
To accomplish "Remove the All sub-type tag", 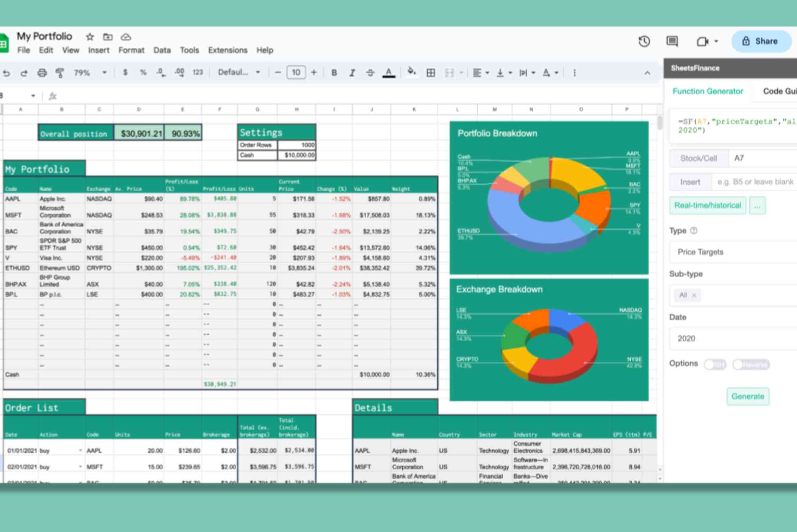I will click(694, 295).
